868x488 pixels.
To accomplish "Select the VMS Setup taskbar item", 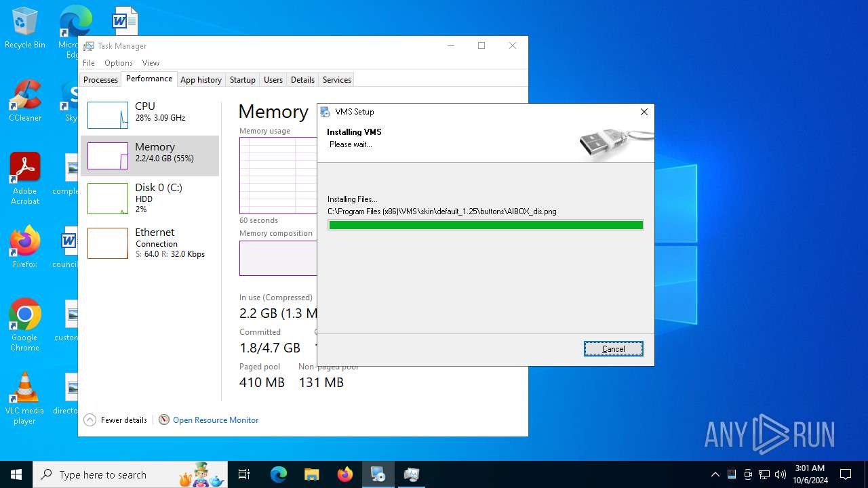I will click(x=378, y=474).
